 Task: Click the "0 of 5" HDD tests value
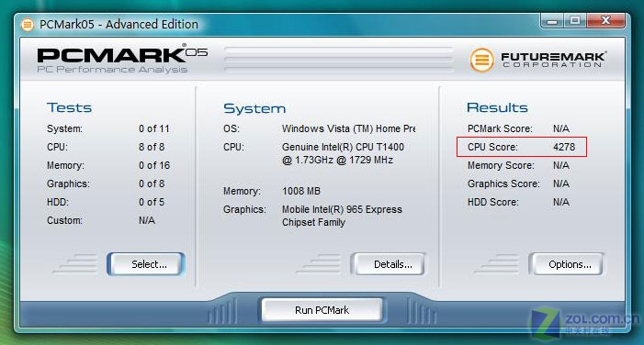tap(152, 202)
